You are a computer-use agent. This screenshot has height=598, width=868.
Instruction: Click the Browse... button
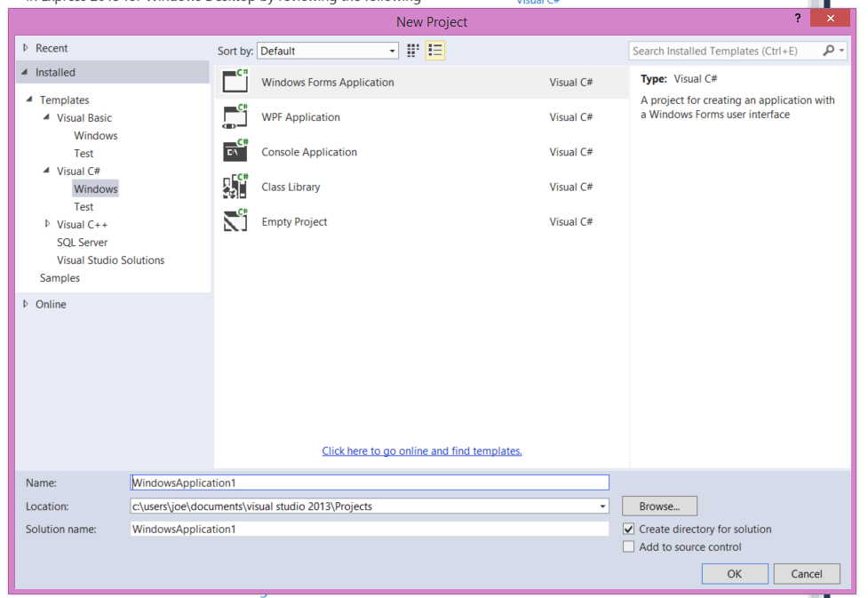point(659,506)
